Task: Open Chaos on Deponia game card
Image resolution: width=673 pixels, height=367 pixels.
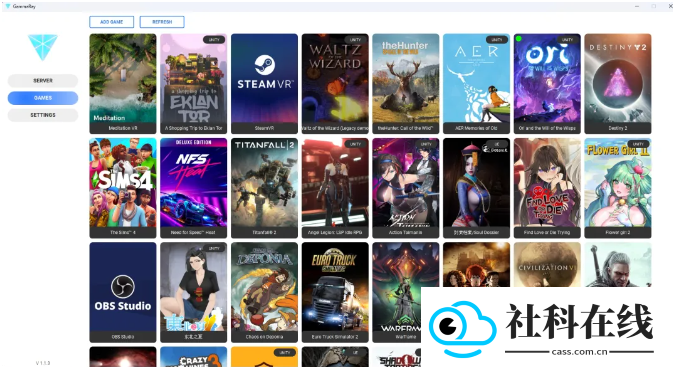Action: click(x=264, y=292)
